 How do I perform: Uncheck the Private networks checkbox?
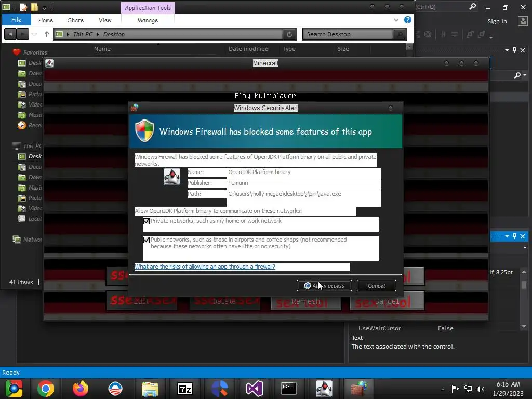pos(147,221)
